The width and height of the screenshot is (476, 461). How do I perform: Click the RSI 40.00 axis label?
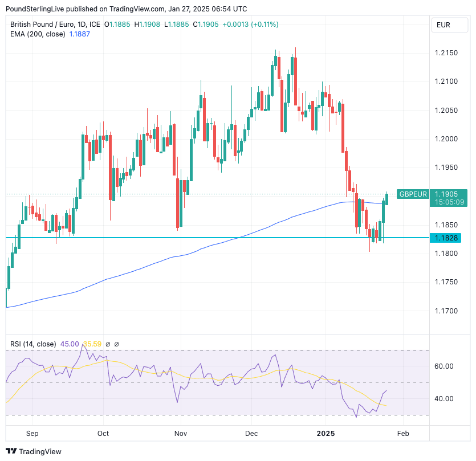[x=444, y=398]
